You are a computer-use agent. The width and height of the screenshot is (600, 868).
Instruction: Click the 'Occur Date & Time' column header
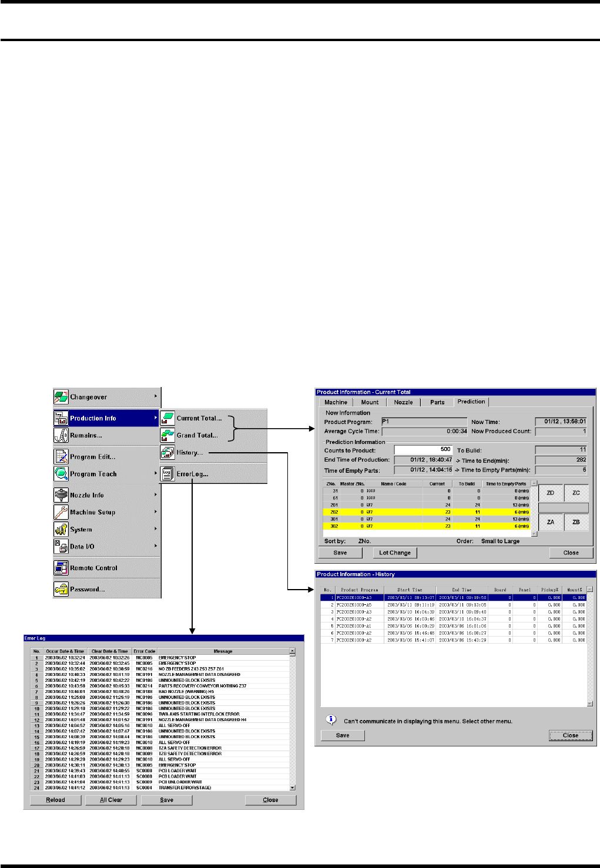[65, 651]
